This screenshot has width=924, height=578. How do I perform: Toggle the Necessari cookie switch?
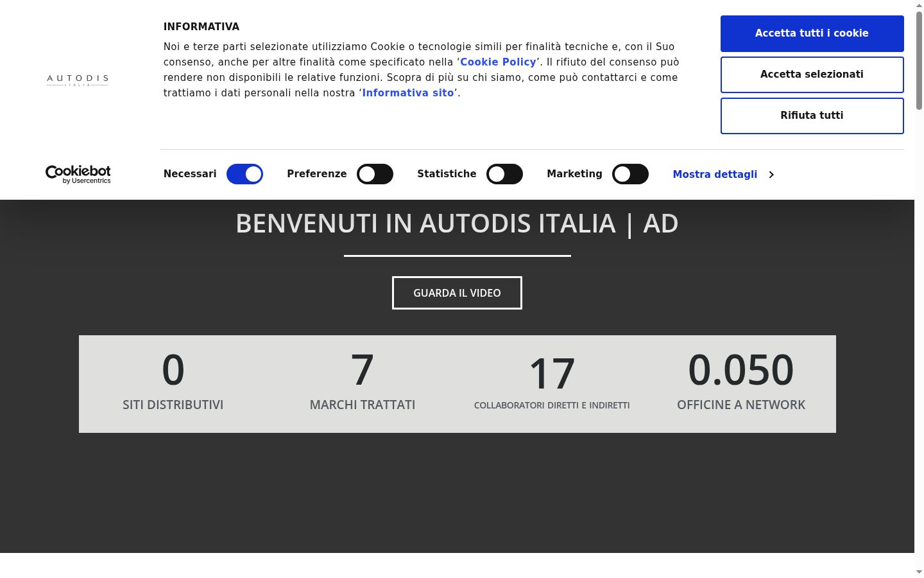244,174
